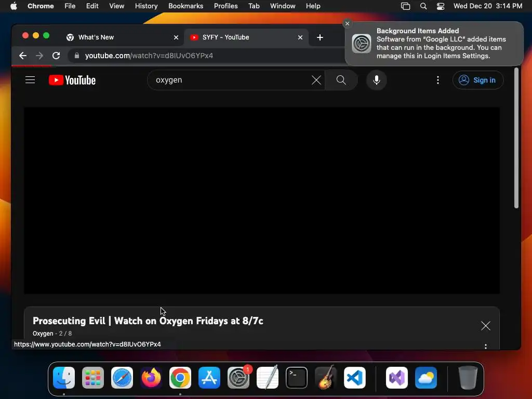532x399 pixels.
Task: Open the YouTube hamburger guide menu
Action: [30, 80]
